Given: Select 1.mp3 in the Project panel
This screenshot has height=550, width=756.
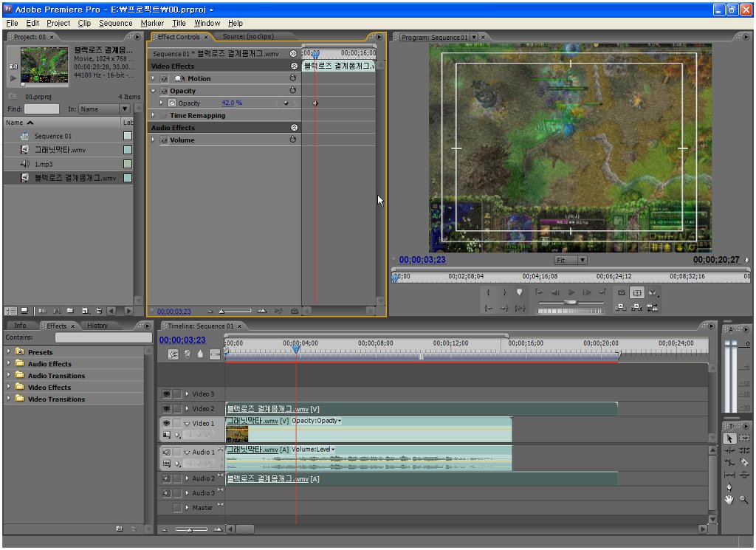Looking at the screenshot, I should point(45,164).
